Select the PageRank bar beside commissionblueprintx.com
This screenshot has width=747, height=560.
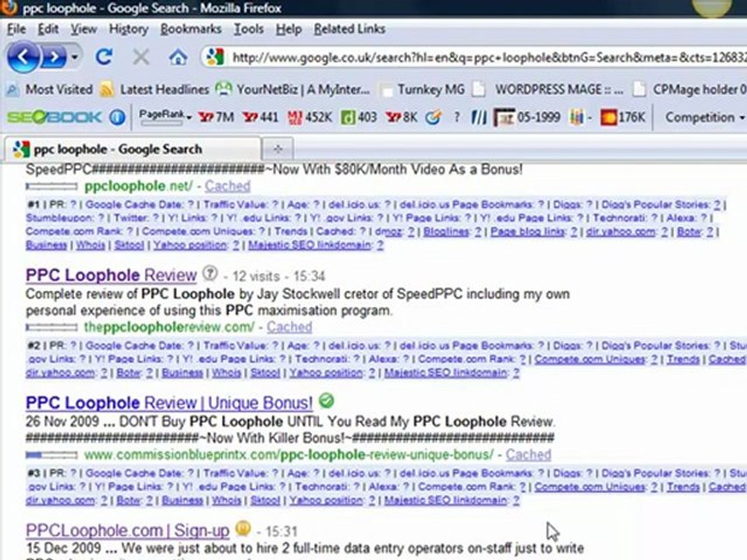click(x=52, y=455)
